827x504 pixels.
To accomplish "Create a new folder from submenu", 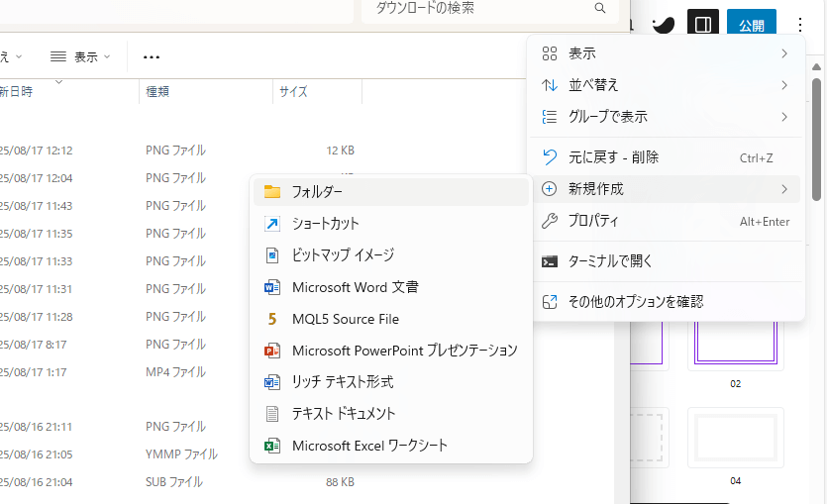I will pyautogui.click(x=317, y=191).
